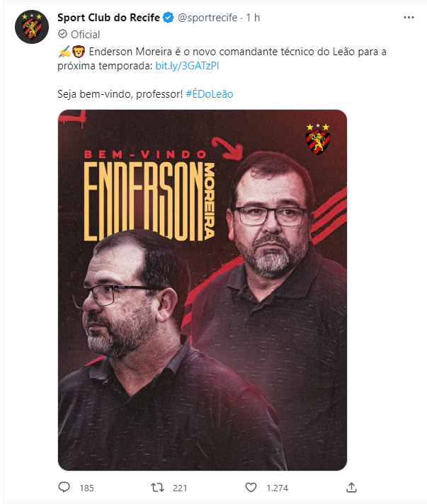Click the retweet arrows icon
The width and height of the screenshot is (427, 504).
click(157, 488)
